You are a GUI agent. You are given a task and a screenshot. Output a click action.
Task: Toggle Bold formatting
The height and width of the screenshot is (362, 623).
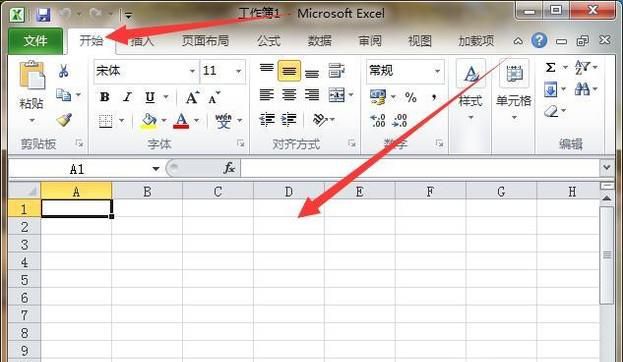pyautogui.click(x=104, y=97)
